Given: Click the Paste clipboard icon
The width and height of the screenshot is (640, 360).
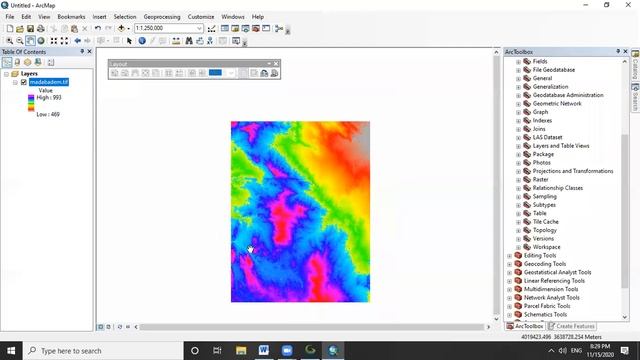Looking at the screenshot, I should tap(74, 29).
